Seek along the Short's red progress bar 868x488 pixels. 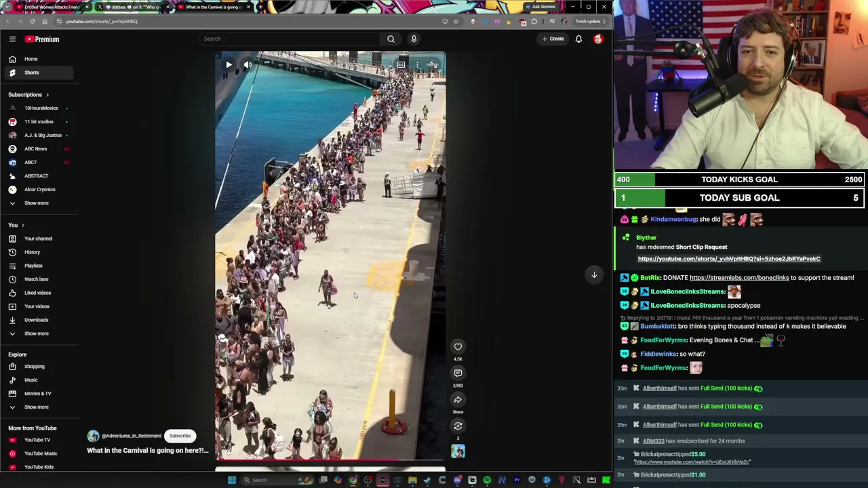pyautogui.click(x=330, y=460)
